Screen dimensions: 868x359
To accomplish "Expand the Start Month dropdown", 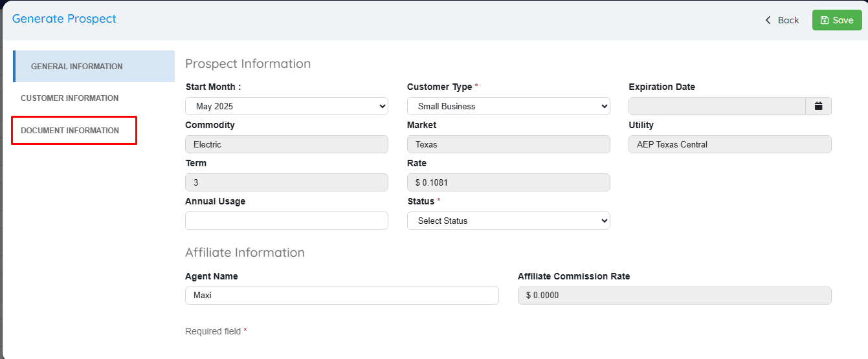I will 286,106.
